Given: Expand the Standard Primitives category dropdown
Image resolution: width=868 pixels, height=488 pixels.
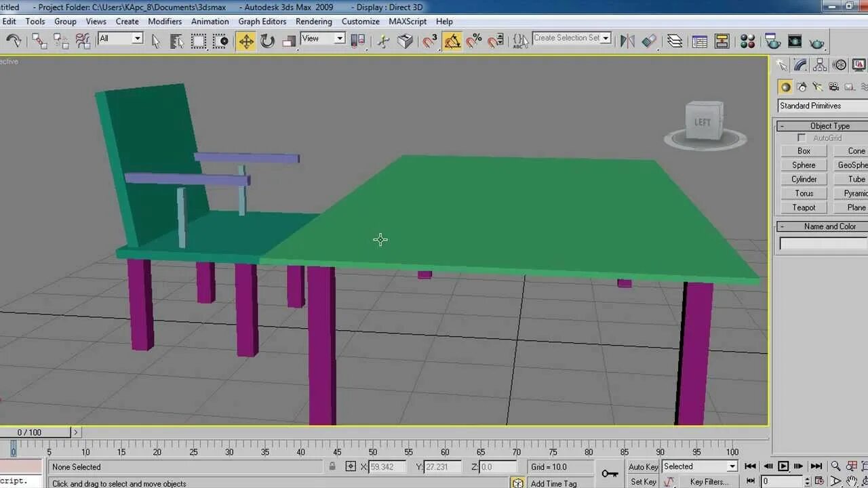Looking at the screenshot, I should (823, 106).
